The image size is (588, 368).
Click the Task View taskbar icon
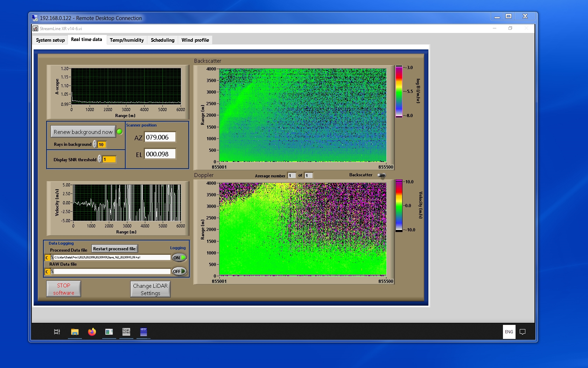(x=57, y=332)
